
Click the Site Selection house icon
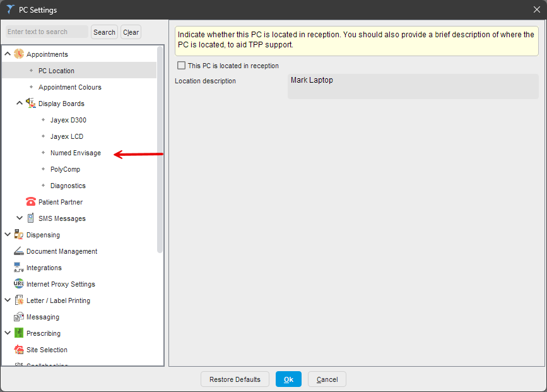18,350
